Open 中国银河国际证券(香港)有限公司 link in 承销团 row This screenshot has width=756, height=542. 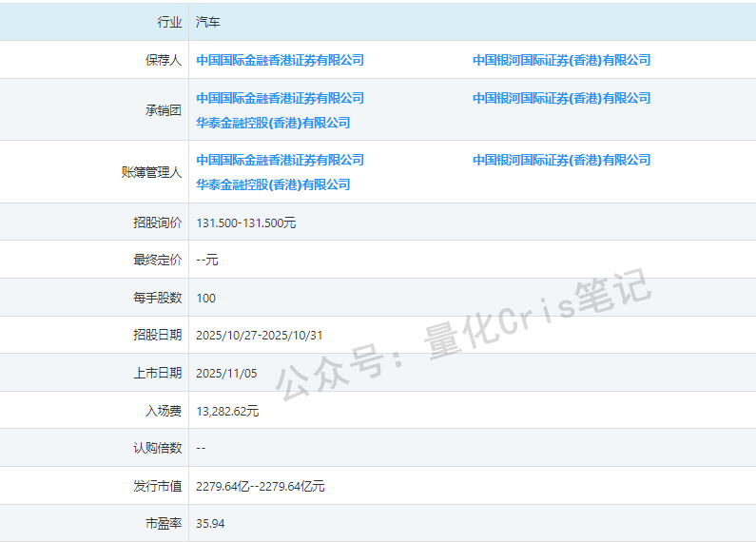coord(562,98)
